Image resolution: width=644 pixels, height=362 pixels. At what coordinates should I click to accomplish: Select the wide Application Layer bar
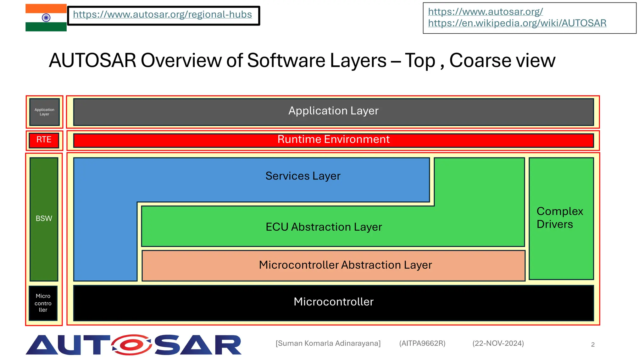333,111
